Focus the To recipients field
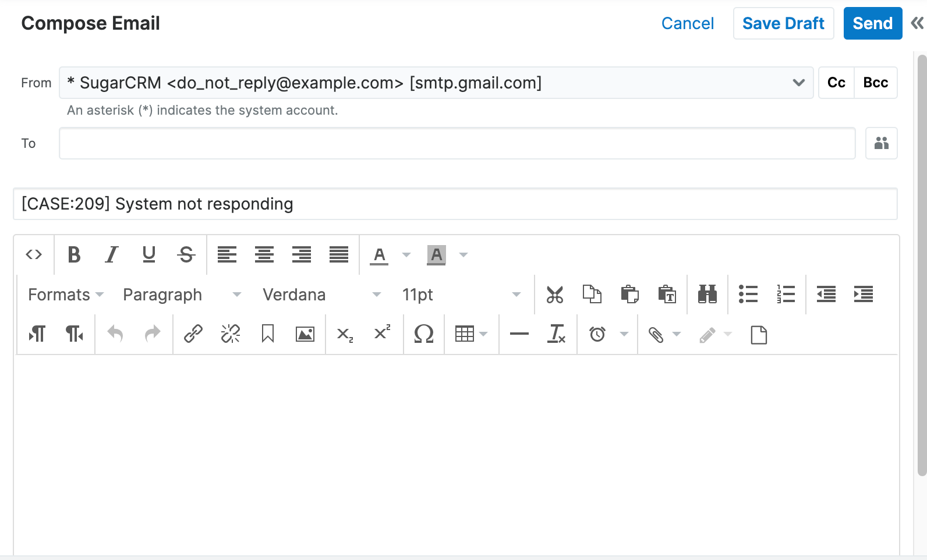The width and height of the screenshot is (927, 560). 457,143
